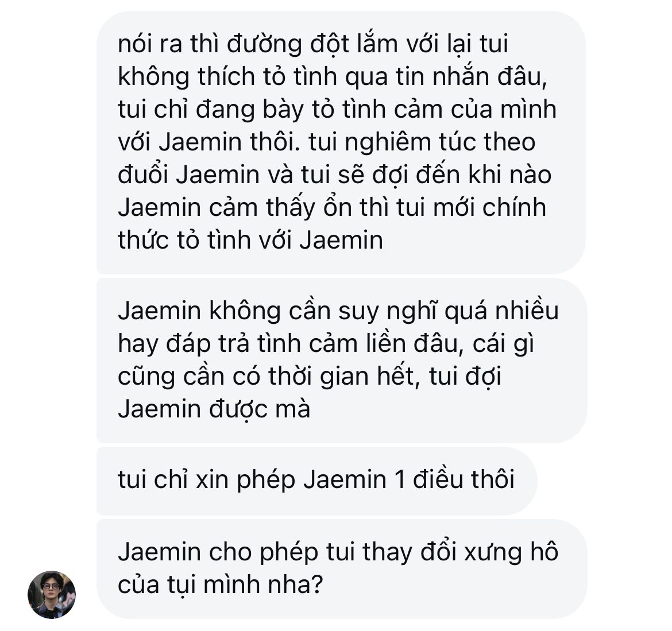The width and height of the screenshot is (672, 631).
Task: Open the sender's profile picture avatar
Action: [x=52, y=595]
